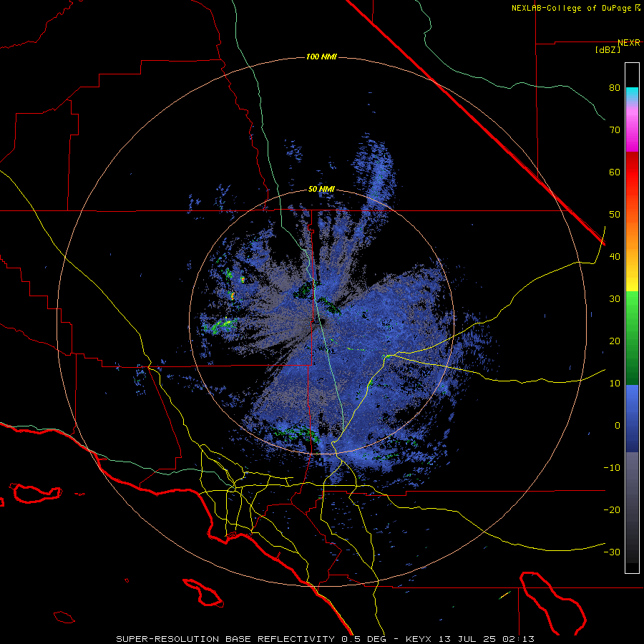This screenshot has height=644, width=644.
Task: Click the -20 value on the color scale
Action: coord(612,510)
